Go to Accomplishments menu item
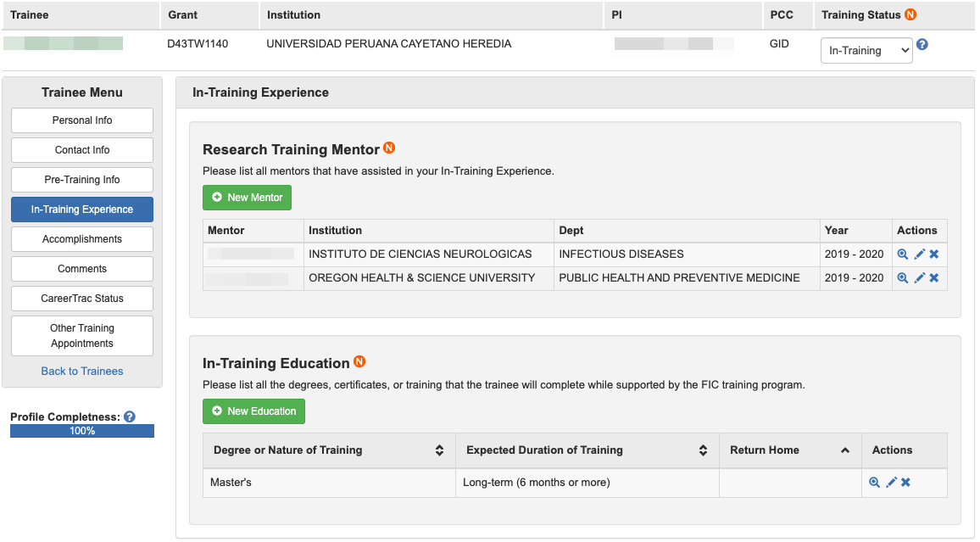 tap(82, 239)
